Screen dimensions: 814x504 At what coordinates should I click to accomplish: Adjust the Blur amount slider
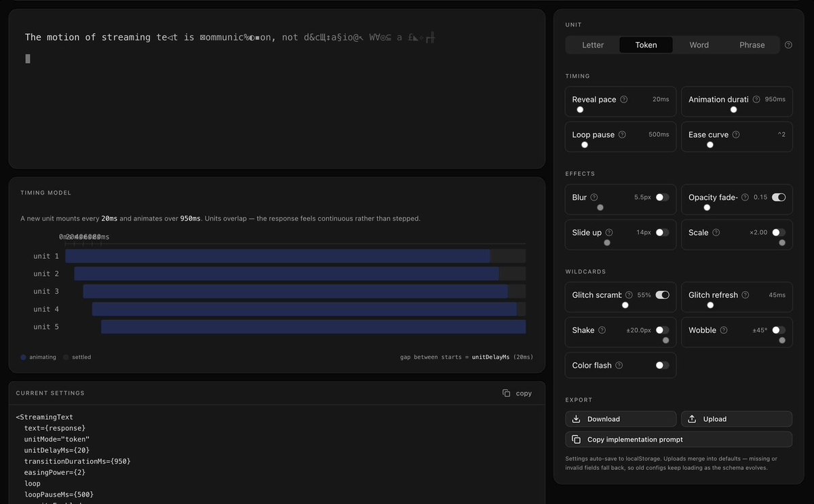click(x=600, y=208)
